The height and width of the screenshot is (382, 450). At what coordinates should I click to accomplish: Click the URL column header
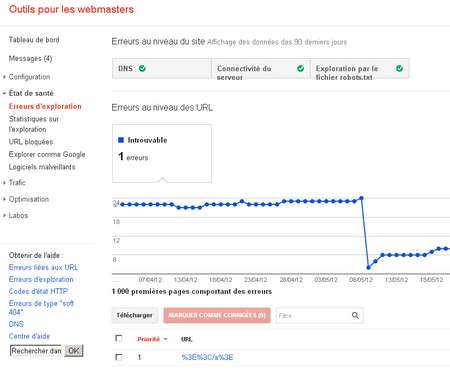coord(187,339)
